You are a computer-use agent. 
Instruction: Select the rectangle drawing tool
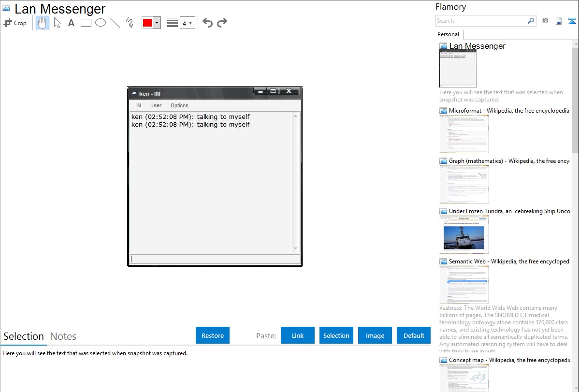pyautogui.click(x=86, y=23)
